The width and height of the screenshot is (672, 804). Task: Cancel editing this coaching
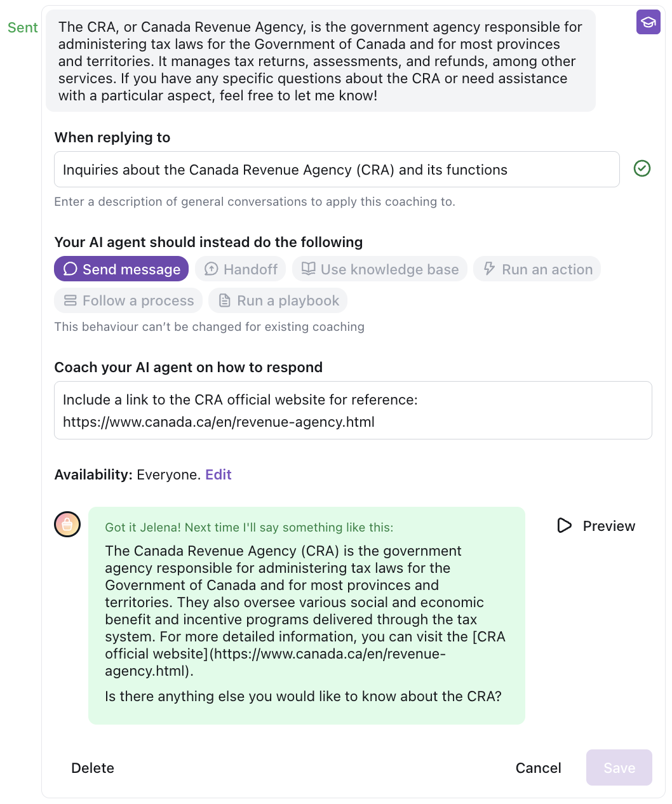click(538, 768)
